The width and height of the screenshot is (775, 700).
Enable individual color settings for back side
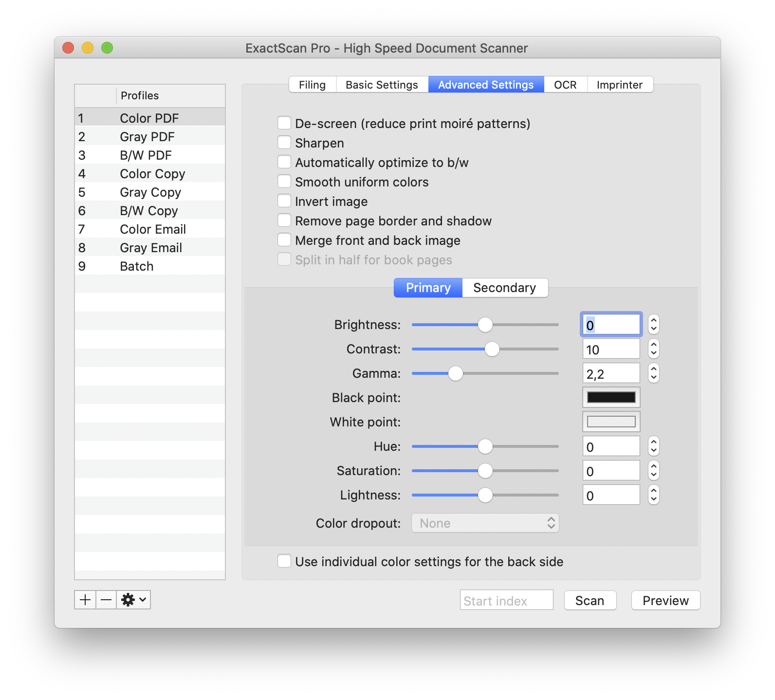click(284, 561)
